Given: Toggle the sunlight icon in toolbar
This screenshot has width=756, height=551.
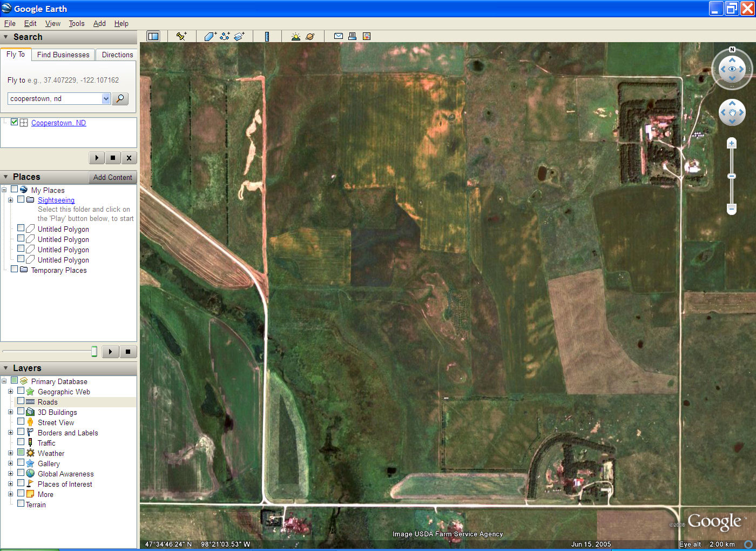Looking at the screenshot, I should coord(295,36).
